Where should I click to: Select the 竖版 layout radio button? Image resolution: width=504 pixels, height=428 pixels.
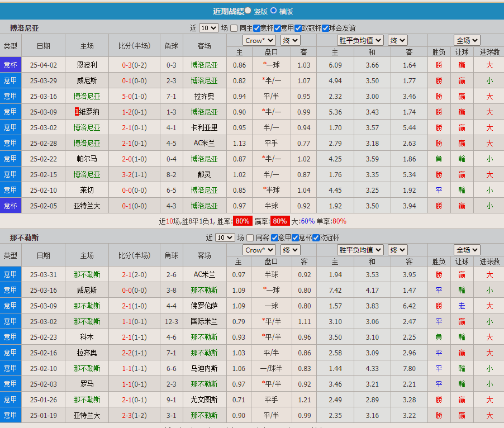(248, 10)
